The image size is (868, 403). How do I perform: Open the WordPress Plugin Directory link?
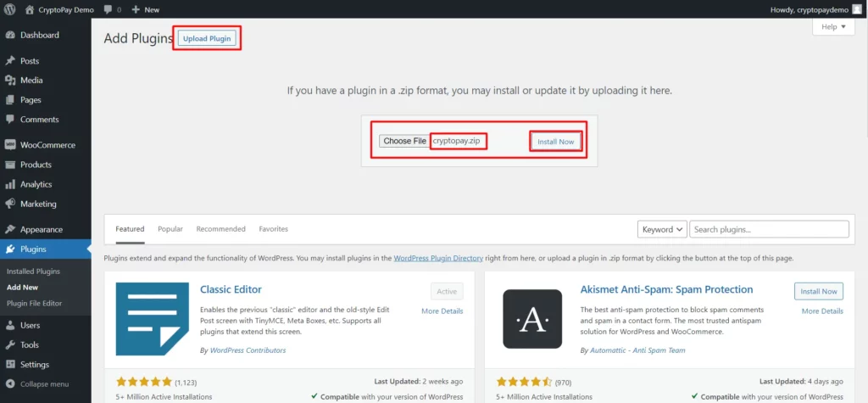(x=438, y=258)
